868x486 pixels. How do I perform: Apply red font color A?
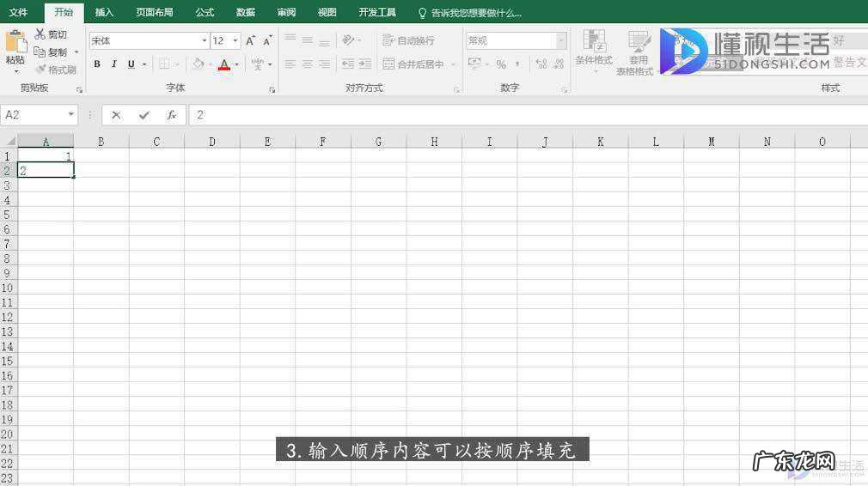(x=224, y=64)
